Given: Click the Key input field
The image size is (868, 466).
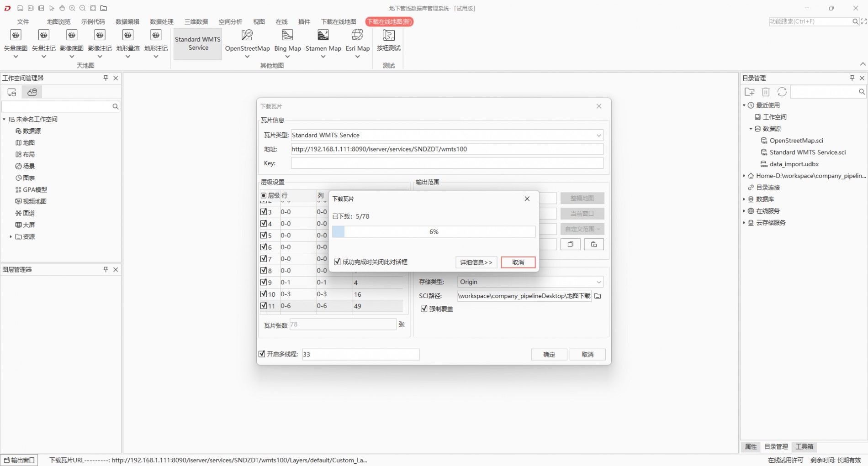Looking at the screenshot, I should [447, 163].
